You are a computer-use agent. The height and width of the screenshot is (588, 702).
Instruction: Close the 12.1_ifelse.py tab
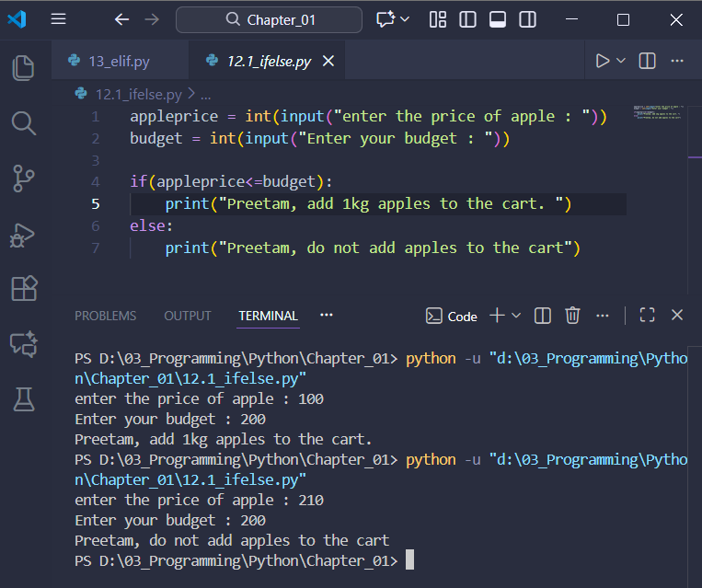coord(328,61)
